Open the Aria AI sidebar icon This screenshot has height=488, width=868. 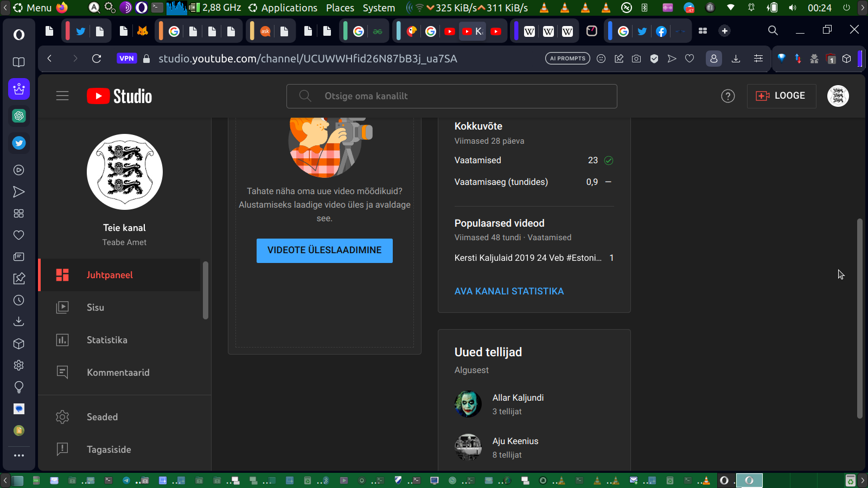19,89
